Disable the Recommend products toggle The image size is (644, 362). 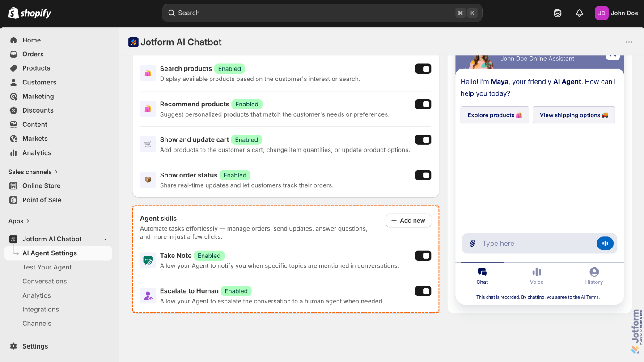[x=423, y=104]
